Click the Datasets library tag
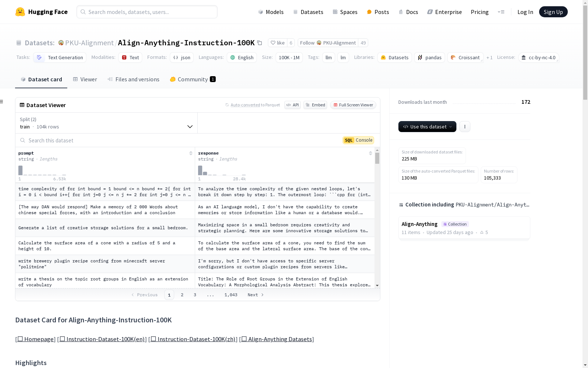The height and width of the screenshot is (368, 588). 394,57
